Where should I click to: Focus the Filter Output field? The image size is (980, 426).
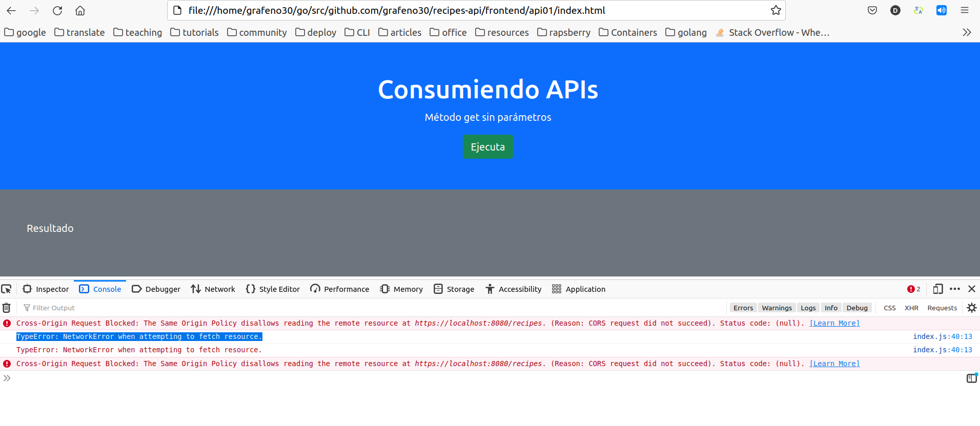(374, 308)
